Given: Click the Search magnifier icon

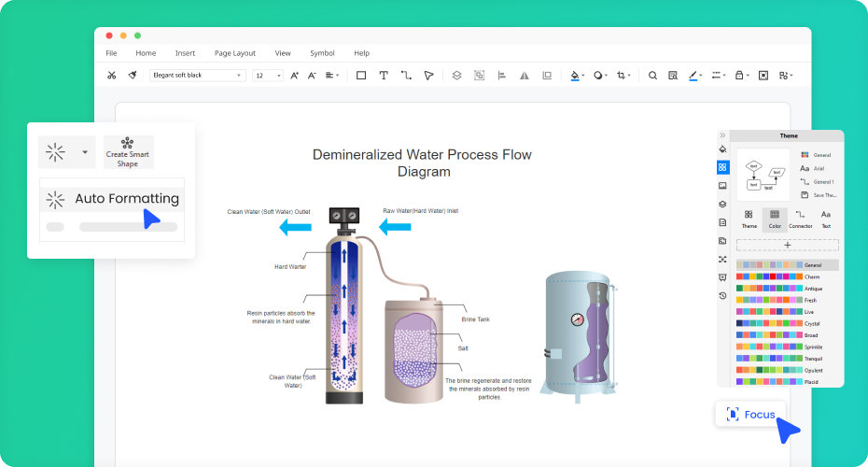Looking at the screenshot, I should 652,75.
